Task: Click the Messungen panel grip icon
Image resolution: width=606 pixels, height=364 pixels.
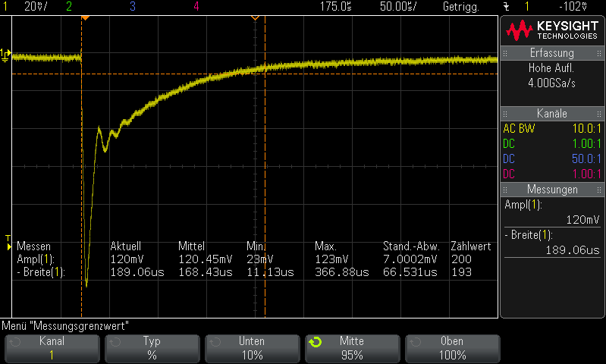Action: pos(505,190)
